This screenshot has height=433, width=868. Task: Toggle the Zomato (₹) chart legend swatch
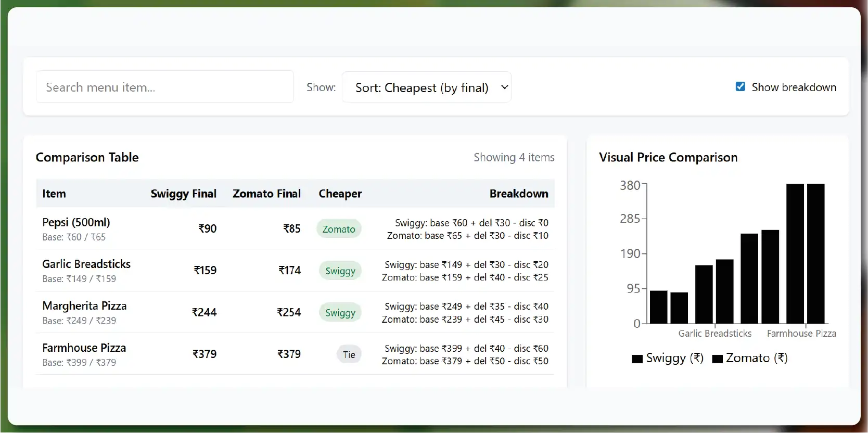717,359
